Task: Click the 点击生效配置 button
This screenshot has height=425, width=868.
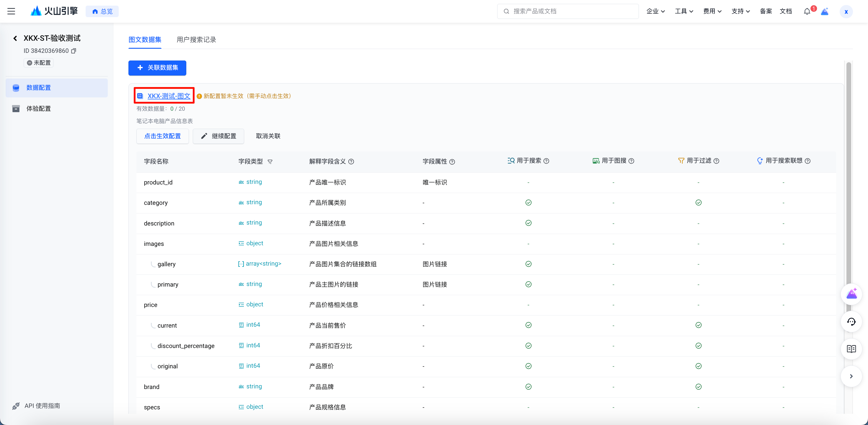Action: [162, 136]
